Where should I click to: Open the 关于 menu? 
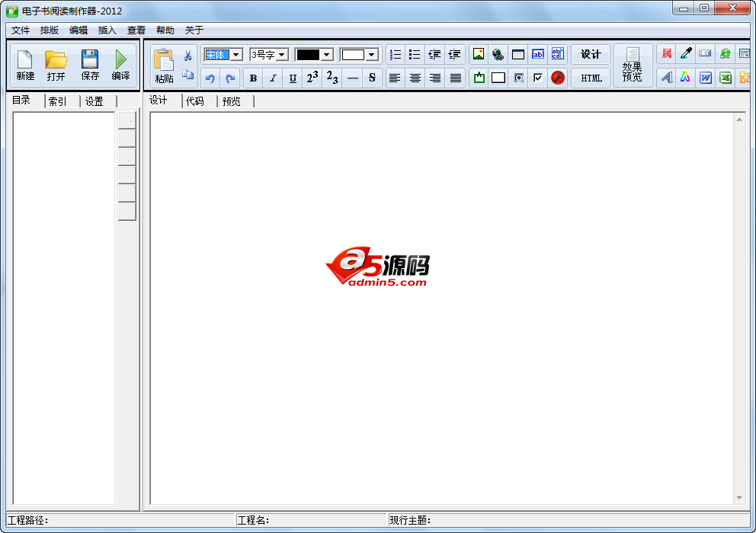pyautogui.click(x=194, y=30)
